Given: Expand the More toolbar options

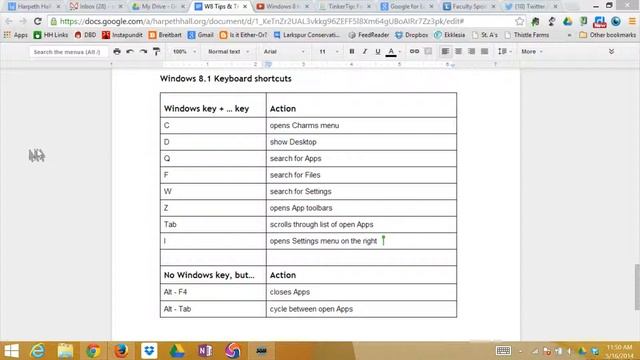Looking at the screenshot, I should 531,51.
